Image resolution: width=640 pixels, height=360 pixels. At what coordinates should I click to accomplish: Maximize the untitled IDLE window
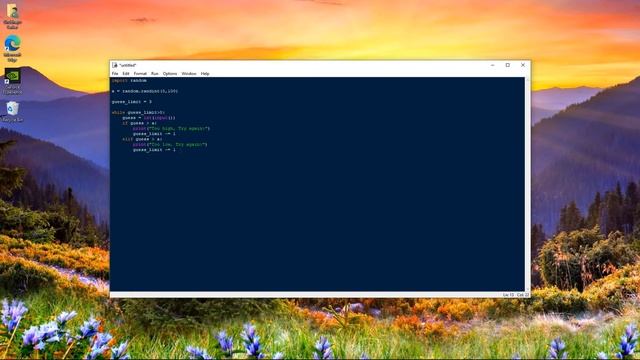tap(508, 65)
